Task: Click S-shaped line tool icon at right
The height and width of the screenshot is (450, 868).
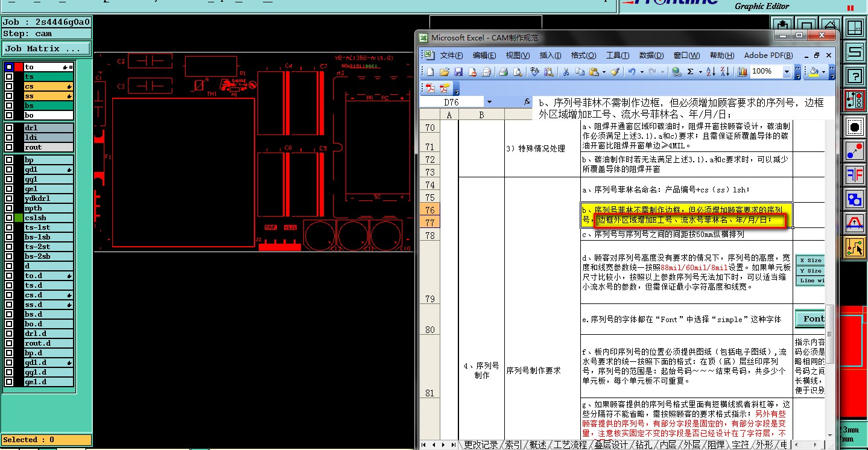Action: (854, 51)
